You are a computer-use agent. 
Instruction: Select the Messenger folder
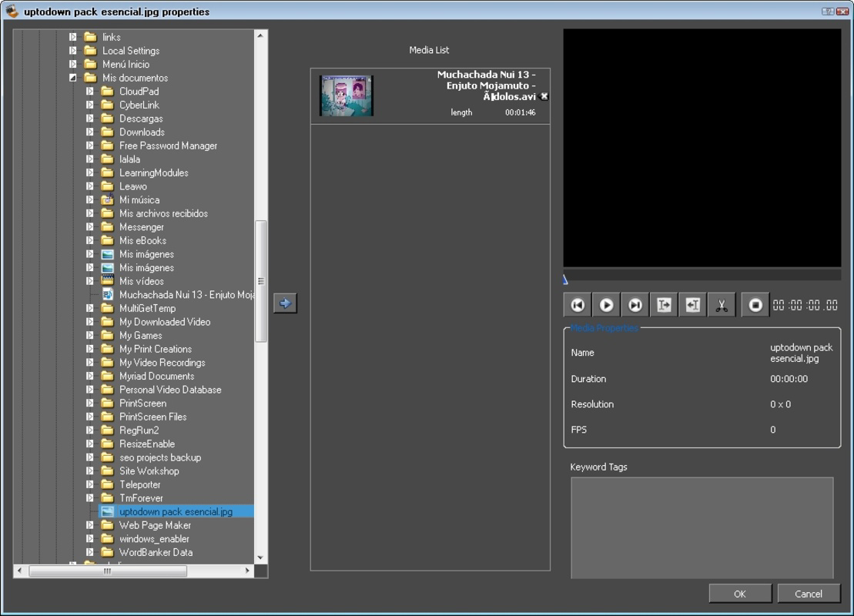point(142,227)
